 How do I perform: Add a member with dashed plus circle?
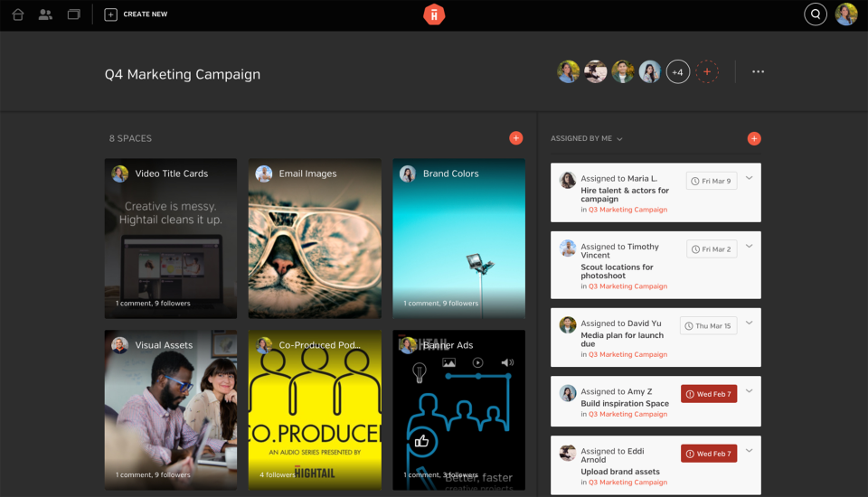pos(707,72)
